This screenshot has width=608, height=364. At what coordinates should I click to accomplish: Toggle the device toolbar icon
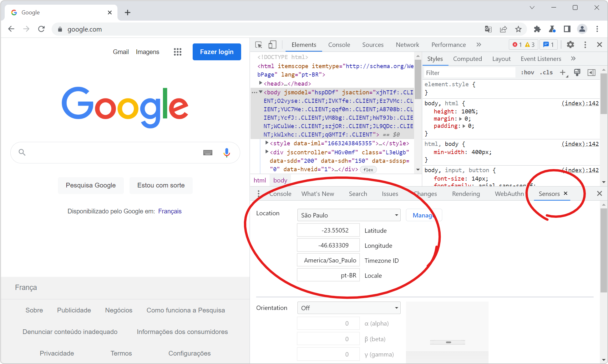(x=272, y=45)
